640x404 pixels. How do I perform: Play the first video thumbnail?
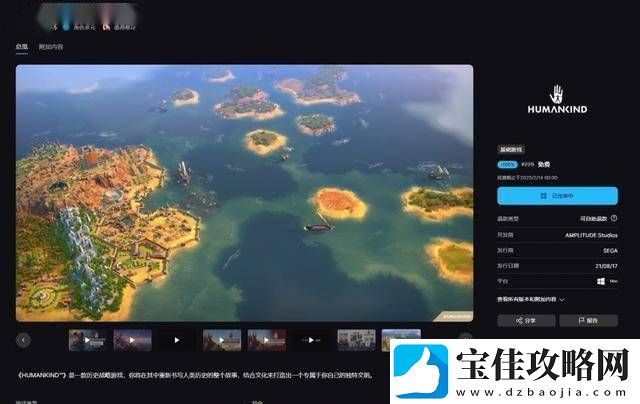click(88, 340)
